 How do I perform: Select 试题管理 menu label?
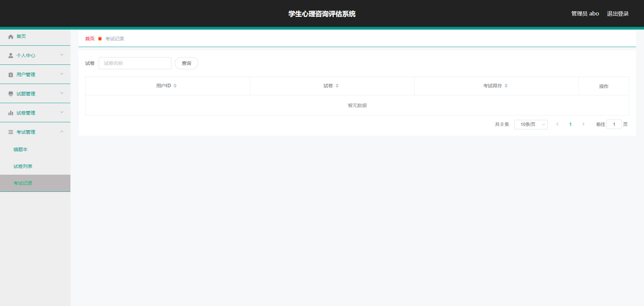(x=26, y=94)
